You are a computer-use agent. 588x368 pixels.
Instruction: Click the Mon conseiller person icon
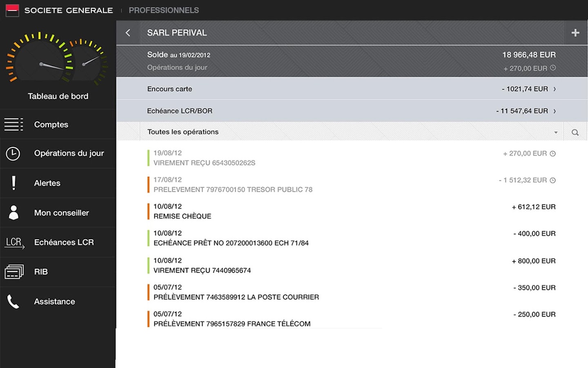(13, 213)
